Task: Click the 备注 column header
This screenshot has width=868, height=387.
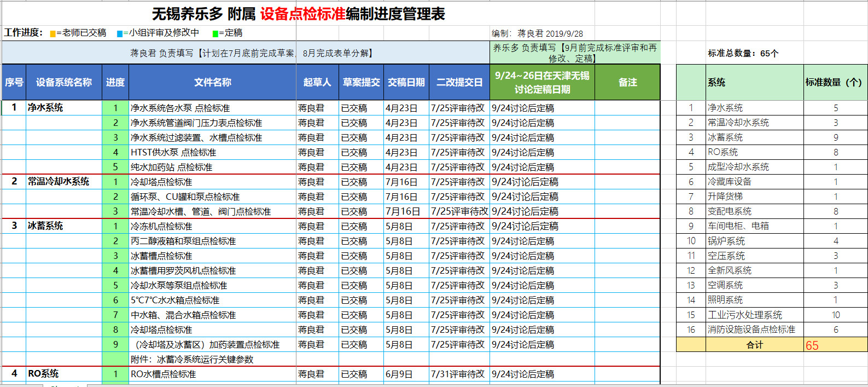Action: pyautogui.click(x=627, y=82)
